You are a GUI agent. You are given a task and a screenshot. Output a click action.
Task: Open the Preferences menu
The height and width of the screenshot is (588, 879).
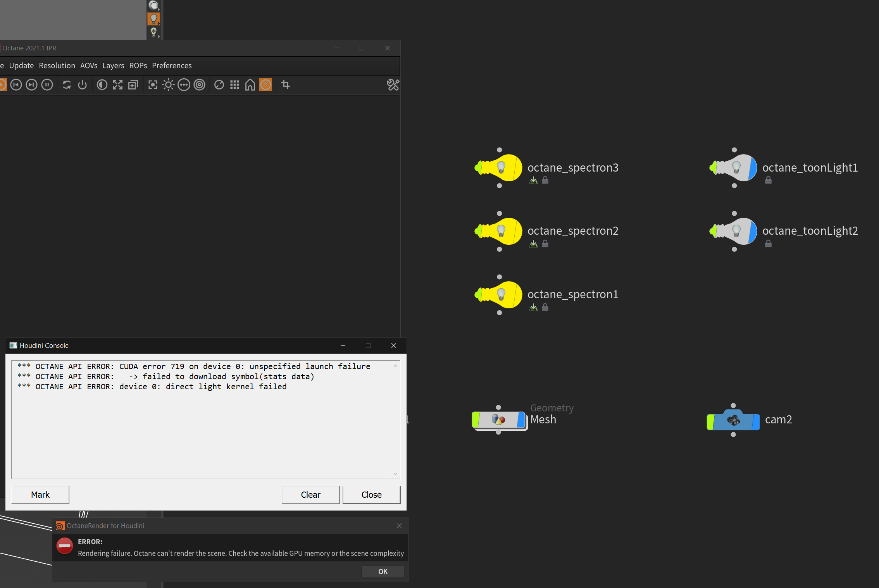point(172,65)
